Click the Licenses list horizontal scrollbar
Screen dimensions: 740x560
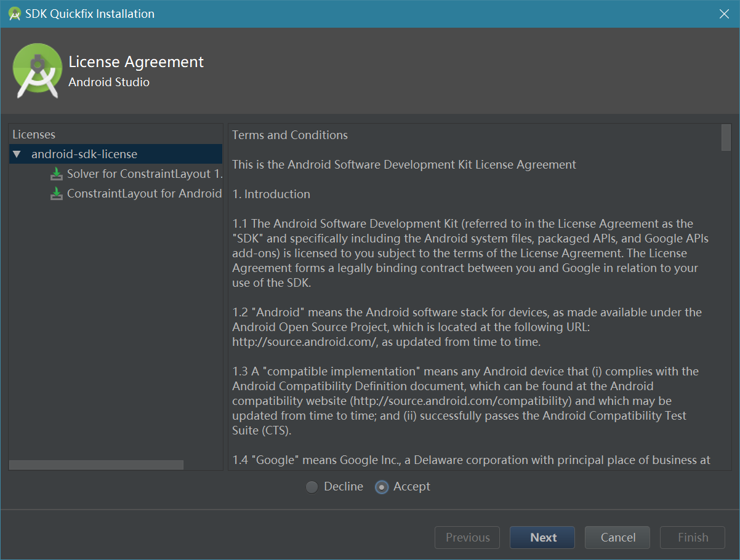point(96,465)
